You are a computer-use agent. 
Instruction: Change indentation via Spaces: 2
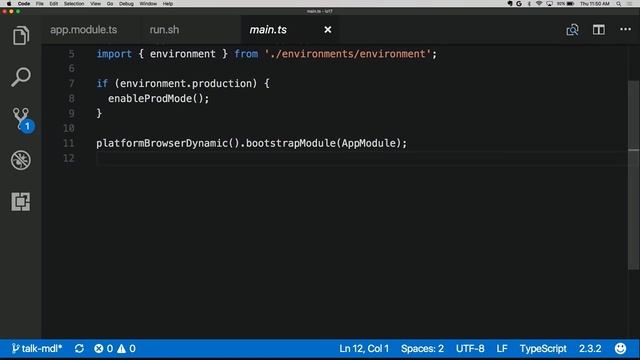[x=422, y=349]
